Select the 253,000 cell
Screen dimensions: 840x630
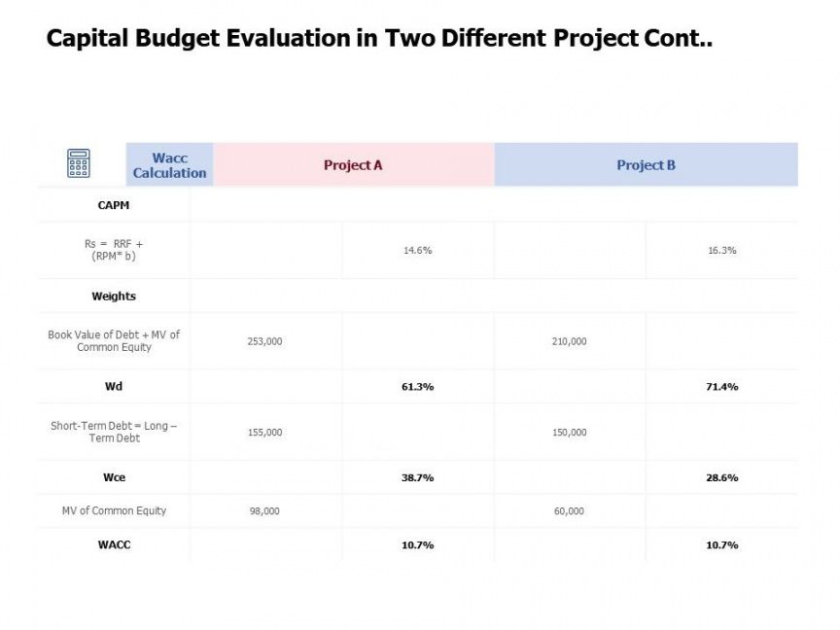pyautogui.click(x=264, y=342)
